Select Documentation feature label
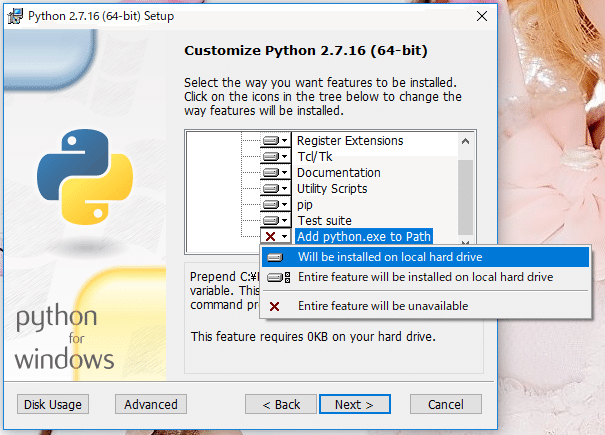 point(339,173)
